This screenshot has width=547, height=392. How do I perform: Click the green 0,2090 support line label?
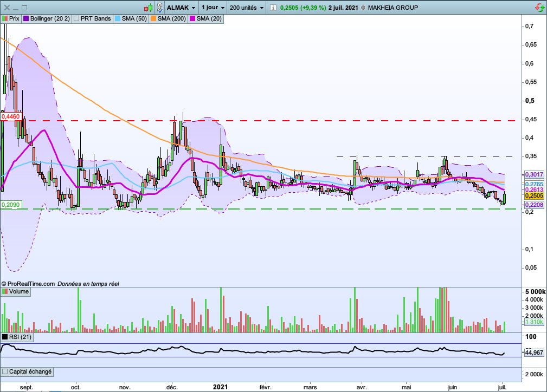pyautogui.click(x=11, y=205)
